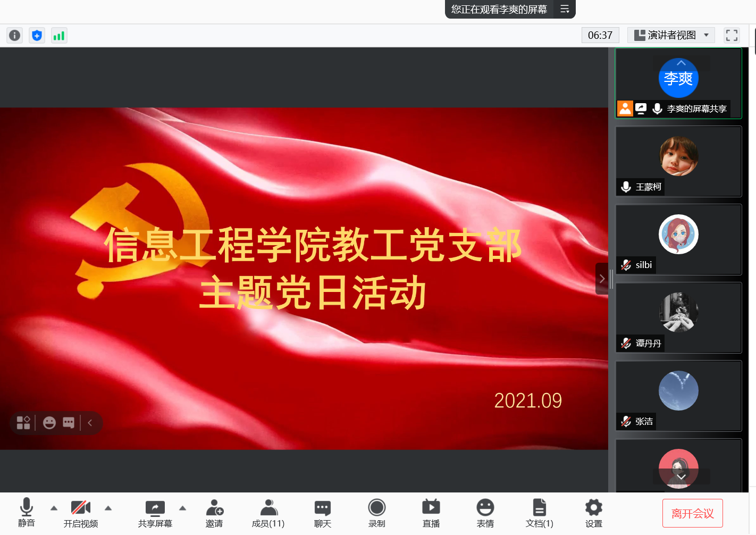The width and height of the screenshot is (756, 535).
Task: Click the meeting timer 06:37
Action: (x=600, y=35)
